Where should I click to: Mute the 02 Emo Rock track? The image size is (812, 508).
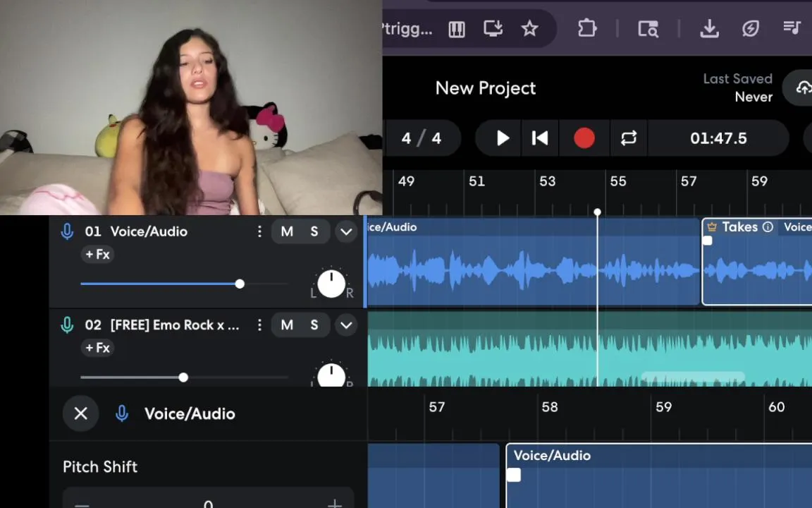click(286, 325)
